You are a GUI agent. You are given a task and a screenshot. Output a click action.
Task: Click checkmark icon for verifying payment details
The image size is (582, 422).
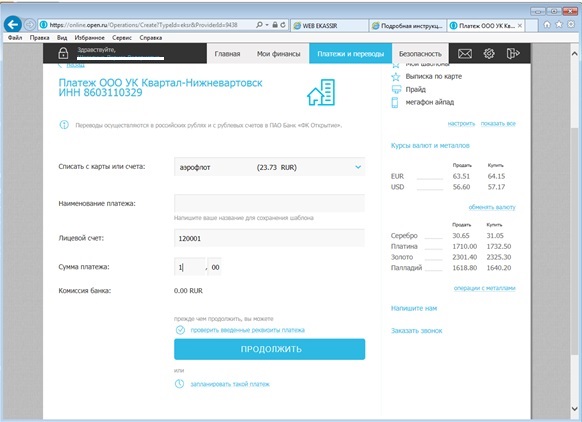(x=180, y=330)
